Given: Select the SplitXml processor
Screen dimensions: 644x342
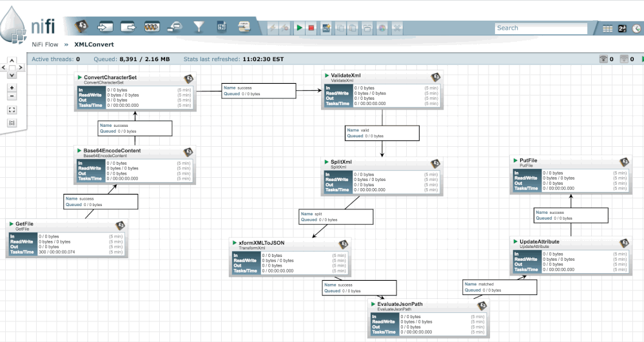Looking at the screenshot, I should point(382,176).
